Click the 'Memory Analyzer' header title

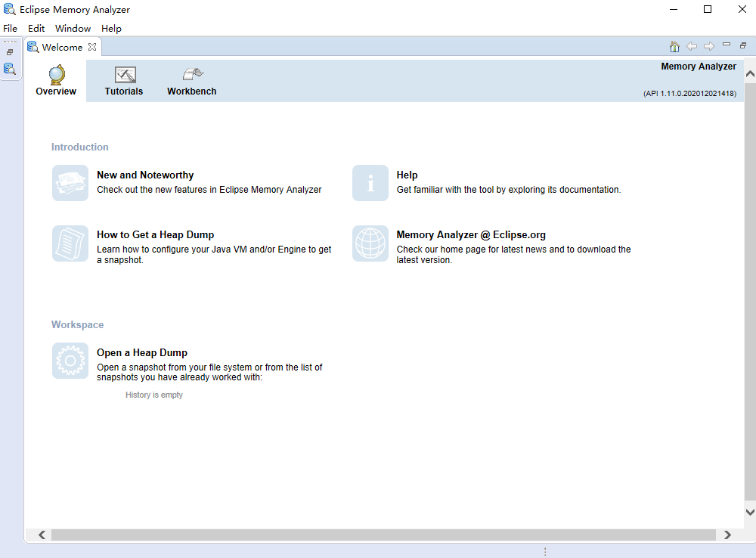699,67
